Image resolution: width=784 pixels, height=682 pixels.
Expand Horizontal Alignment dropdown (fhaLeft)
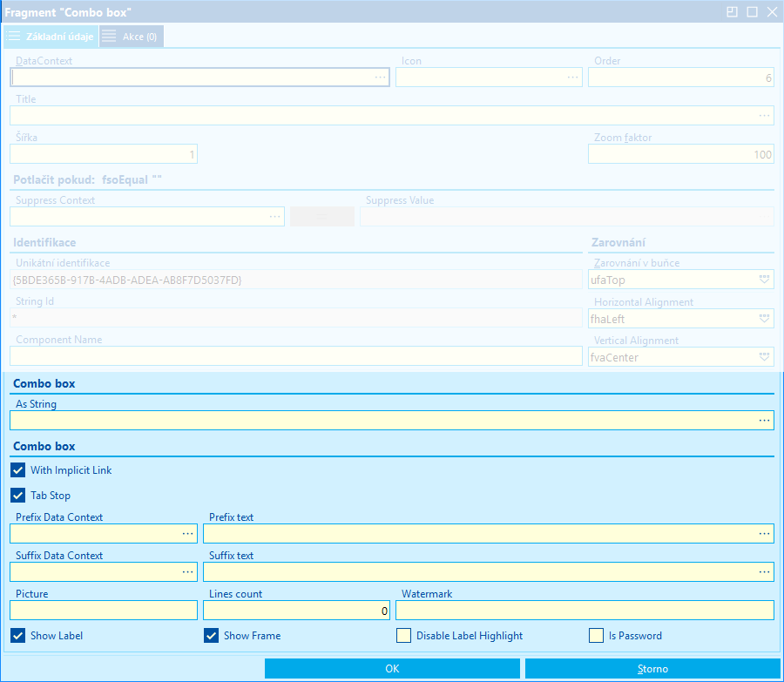764,319
